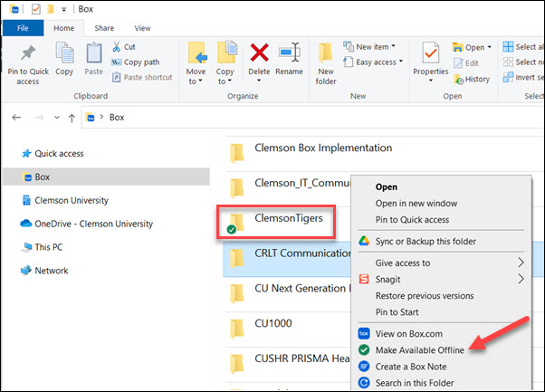
Task: Switch to the Home ribbon tab
Action: (63, 28)
